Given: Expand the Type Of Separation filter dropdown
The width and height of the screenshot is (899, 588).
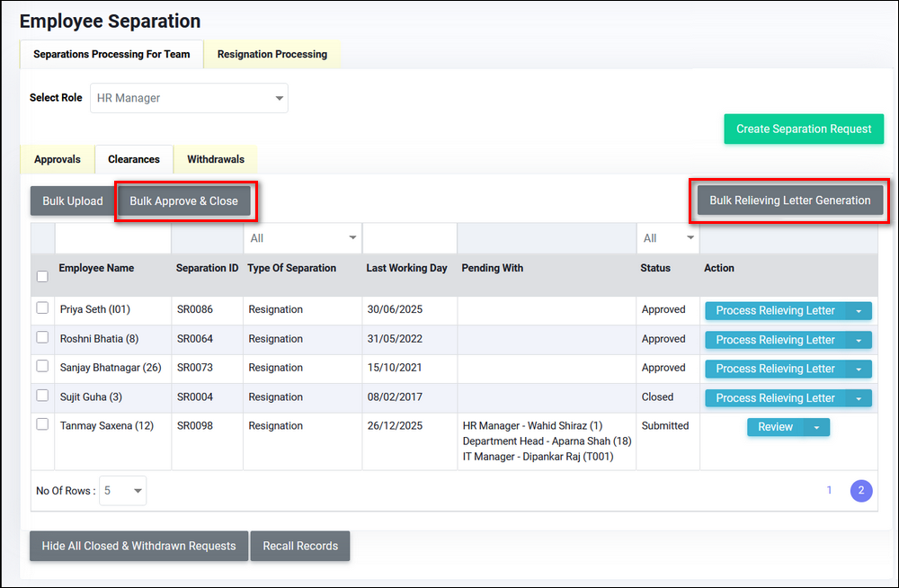Looking at the screenshot, I should tap(302, 238).
